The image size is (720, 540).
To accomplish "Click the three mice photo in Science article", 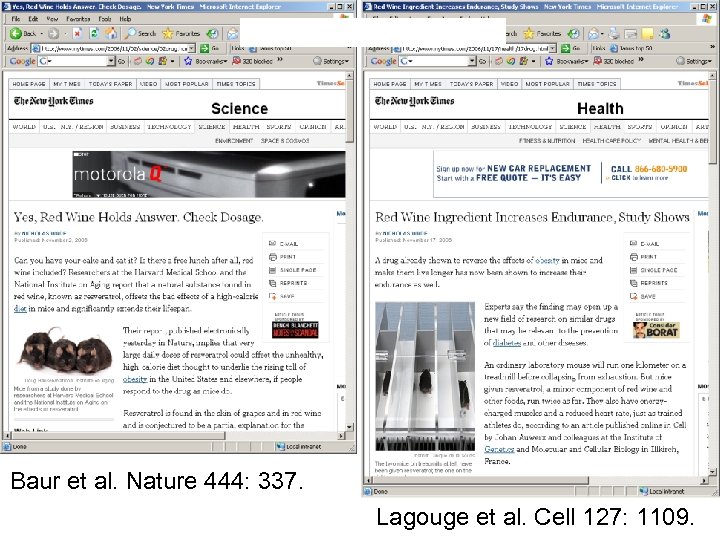I will (64, 351).
